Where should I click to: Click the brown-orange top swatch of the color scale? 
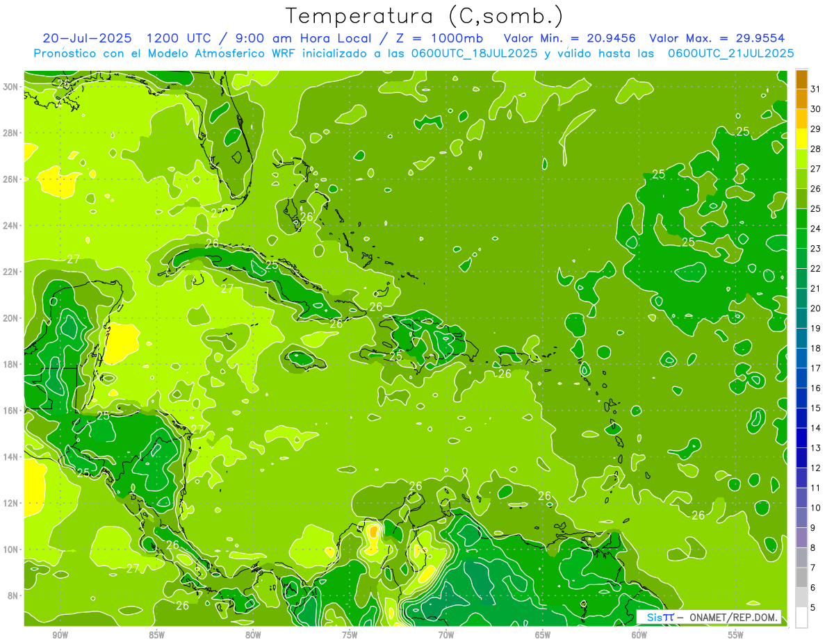801,79
